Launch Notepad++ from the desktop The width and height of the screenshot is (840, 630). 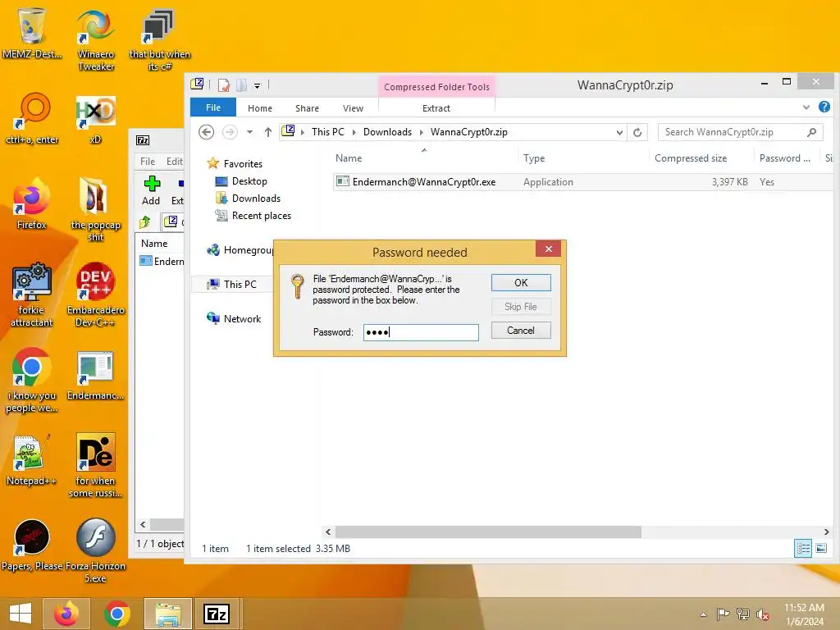tap(32, 459)
